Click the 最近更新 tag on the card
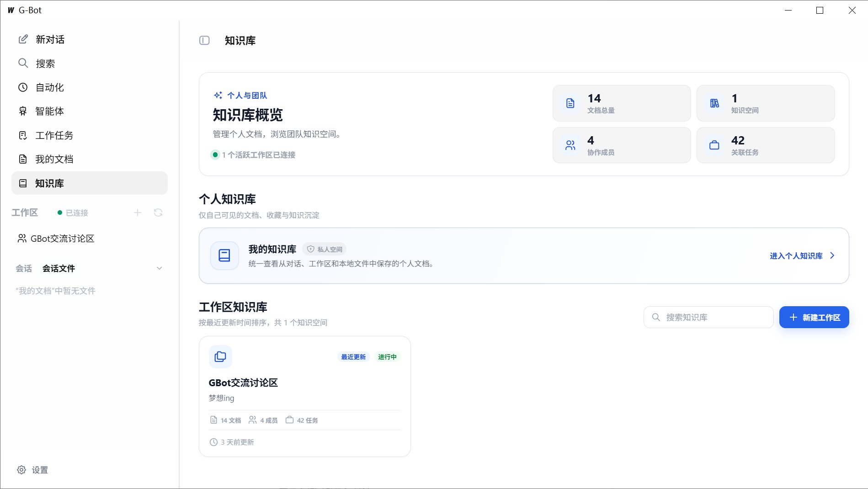The image size is (868, 489). tap(353, 357)
